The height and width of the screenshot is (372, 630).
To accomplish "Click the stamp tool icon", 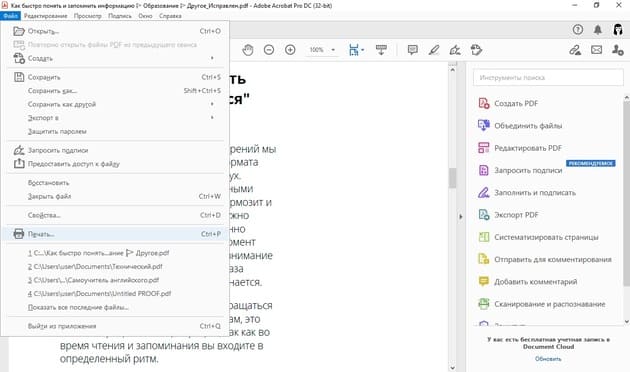I will point(476,50).
